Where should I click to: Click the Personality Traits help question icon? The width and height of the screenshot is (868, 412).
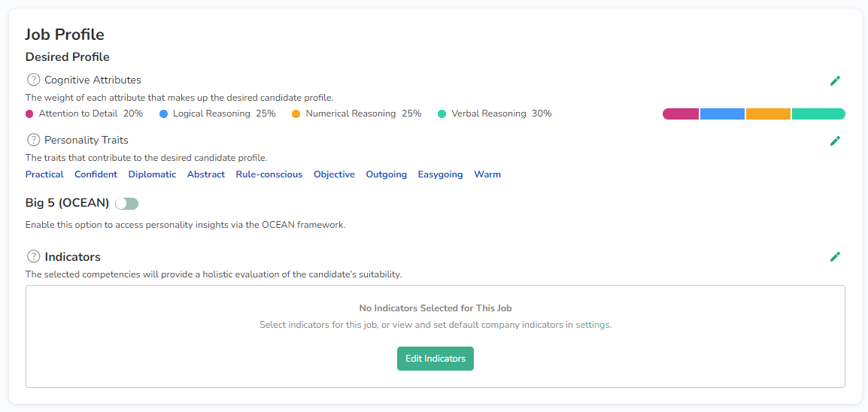pos(33,140)
